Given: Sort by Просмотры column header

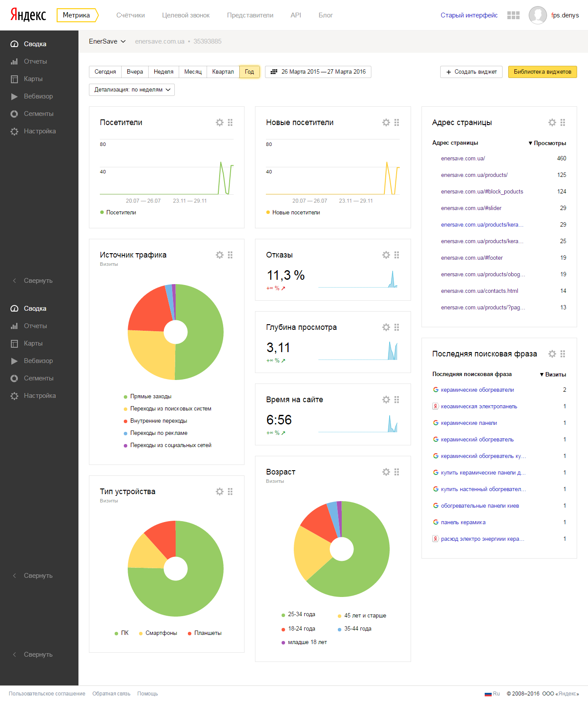Looking at the screenshot, I should tap(547, 143).
